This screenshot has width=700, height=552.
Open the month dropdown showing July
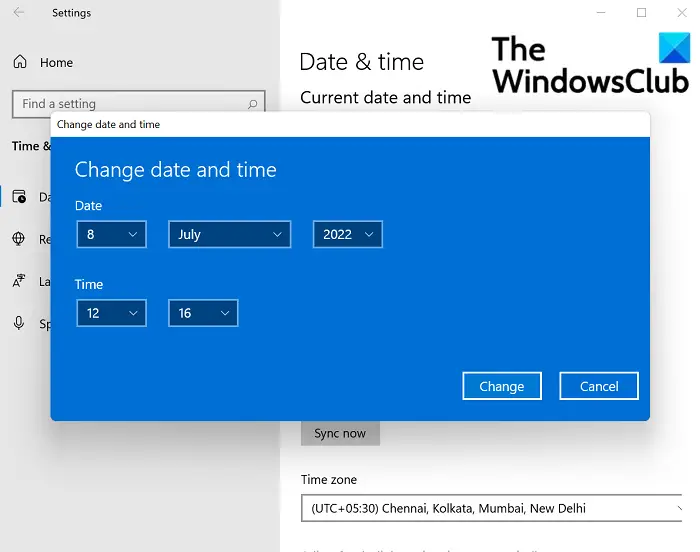tap(229, 234)
